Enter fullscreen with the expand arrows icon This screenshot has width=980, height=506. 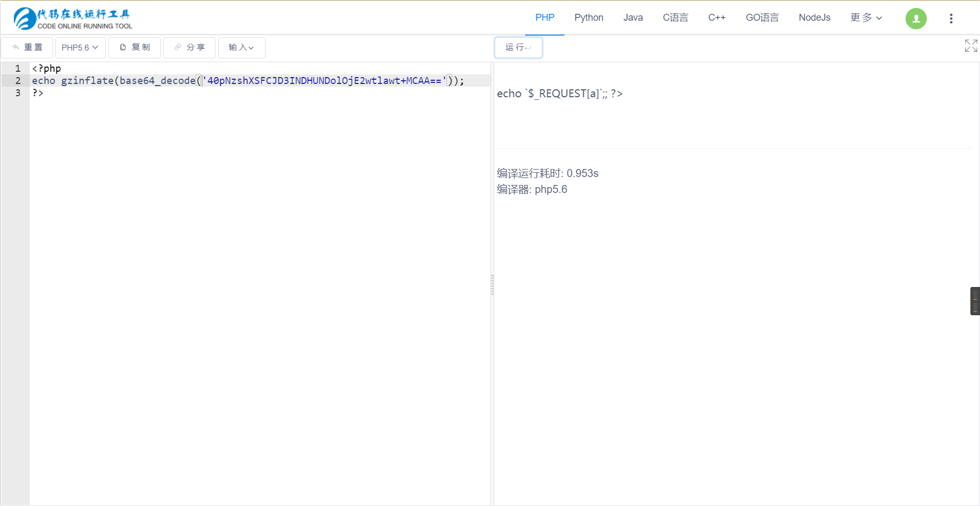(970, 46)
